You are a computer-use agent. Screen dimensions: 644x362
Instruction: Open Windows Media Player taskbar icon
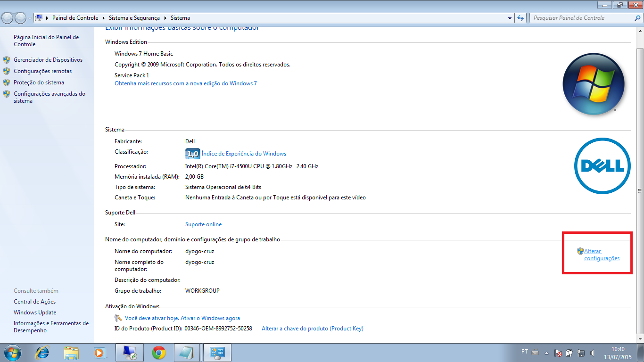(x=99, y=352)
